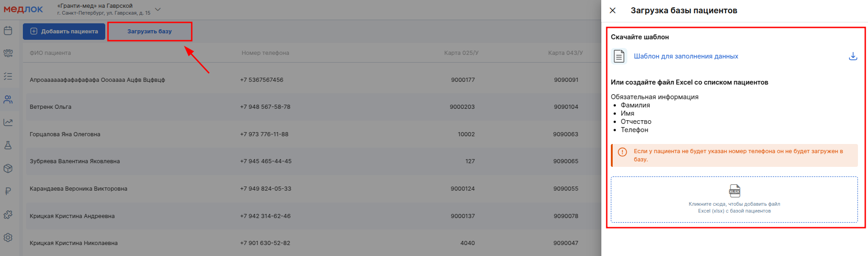Click the МедЛок logo
The image size is (868, 256).
23,9
